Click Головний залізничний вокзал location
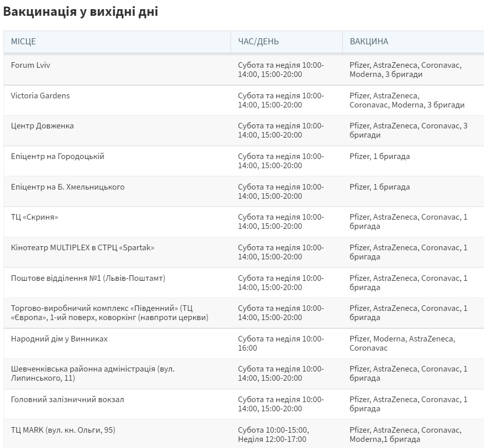The image size is (484, 448). (x=67, y=400)
